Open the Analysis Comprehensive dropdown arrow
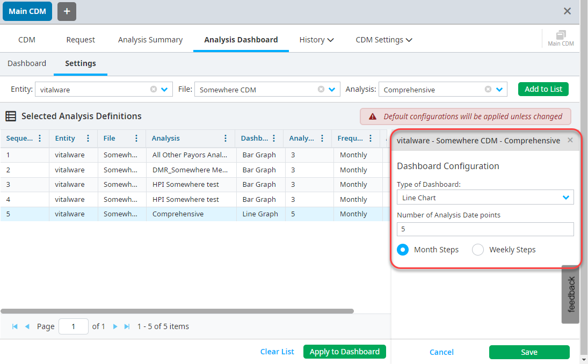The height and width of the screenshot is (364, 588). (x=499, y=90)
